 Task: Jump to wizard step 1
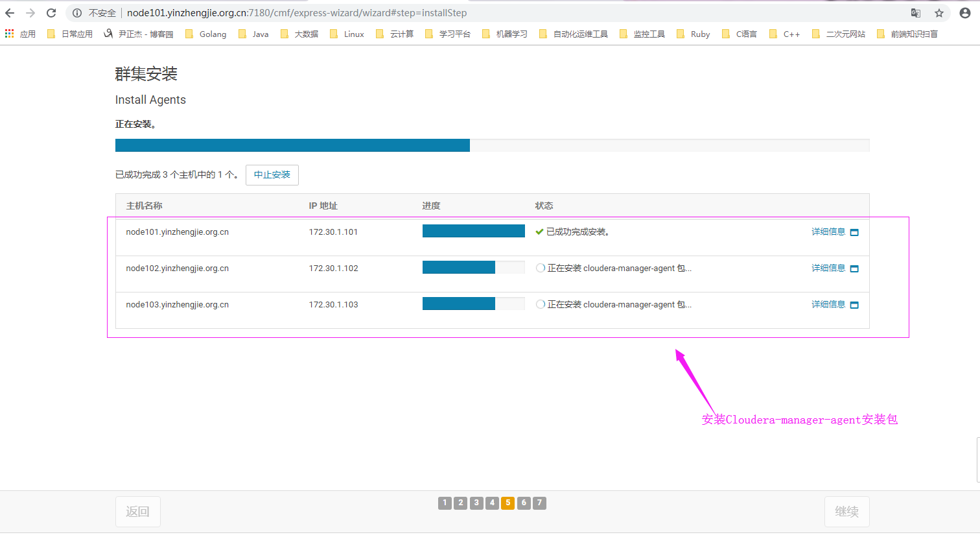click(x=445, y=503)
